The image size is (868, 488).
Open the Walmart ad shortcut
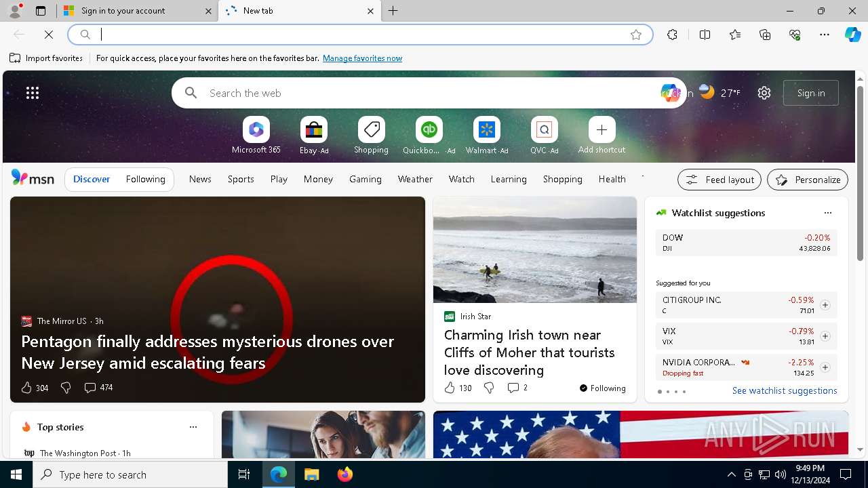click(486, 135)
